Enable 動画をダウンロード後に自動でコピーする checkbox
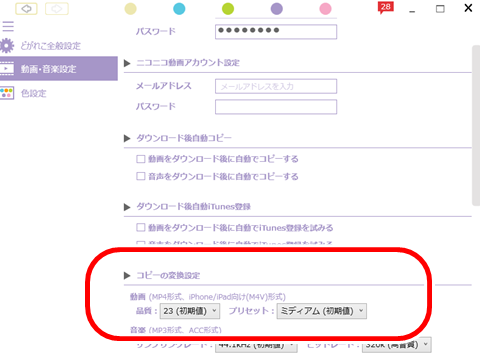The width and height of the screenshot is (480, 361). [x=141, y=159]
